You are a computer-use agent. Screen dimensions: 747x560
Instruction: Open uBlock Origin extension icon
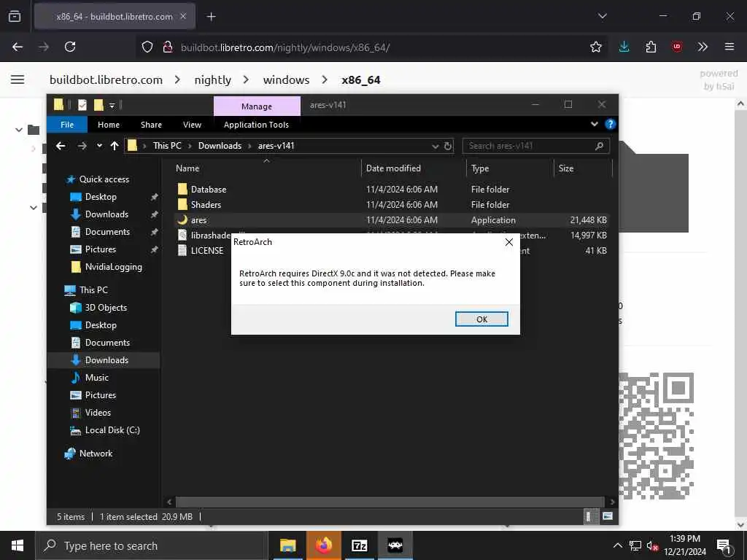(x=677, y=47)
